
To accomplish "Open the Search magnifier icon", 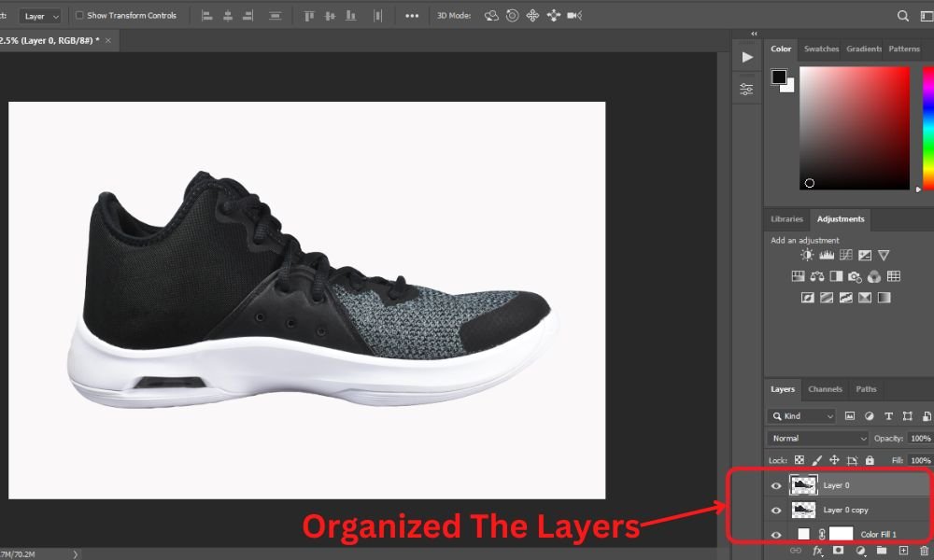I will [903, 16].
